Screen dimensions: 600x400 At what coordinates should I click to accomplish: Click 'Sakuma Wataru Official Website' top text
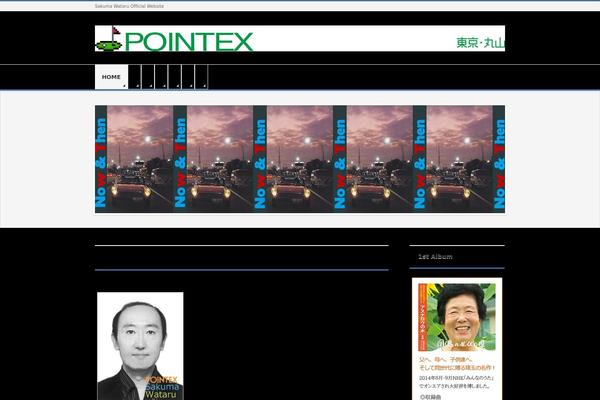tap(129, 6)
